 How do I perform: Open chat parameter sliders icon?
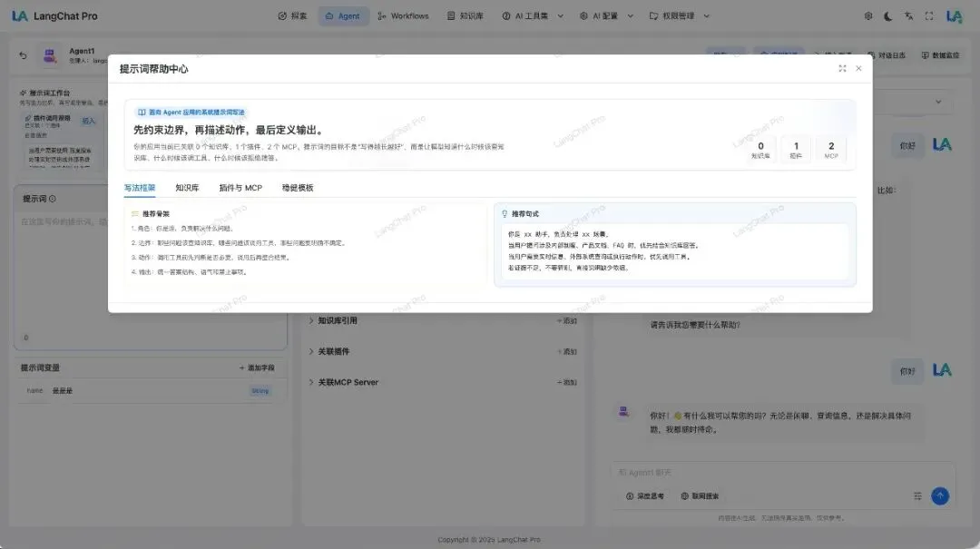coord(917,495)
